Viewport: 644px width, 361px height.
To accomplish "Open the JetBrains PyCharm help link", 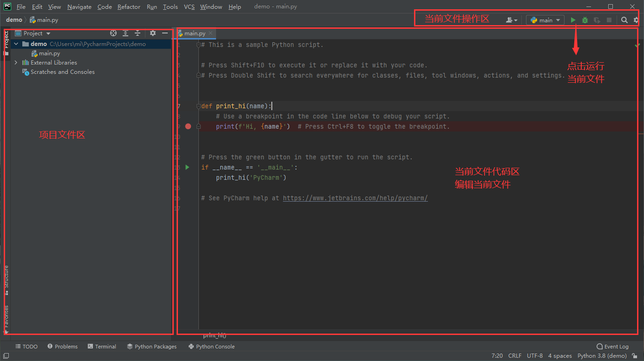I will 355,198.
